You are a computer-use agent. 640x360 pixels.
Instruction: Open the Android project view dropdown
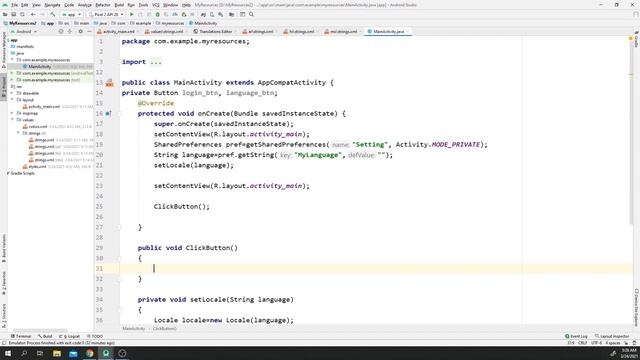pyautogui.click(x=24, y=31)
